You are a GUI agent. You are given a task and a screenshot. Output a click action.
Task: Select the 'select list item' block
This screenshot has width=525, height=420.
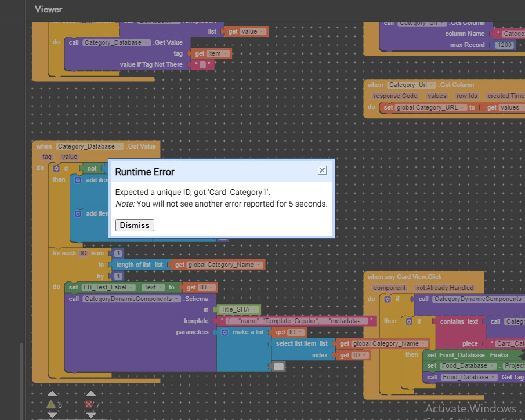(x=302, y=343)
